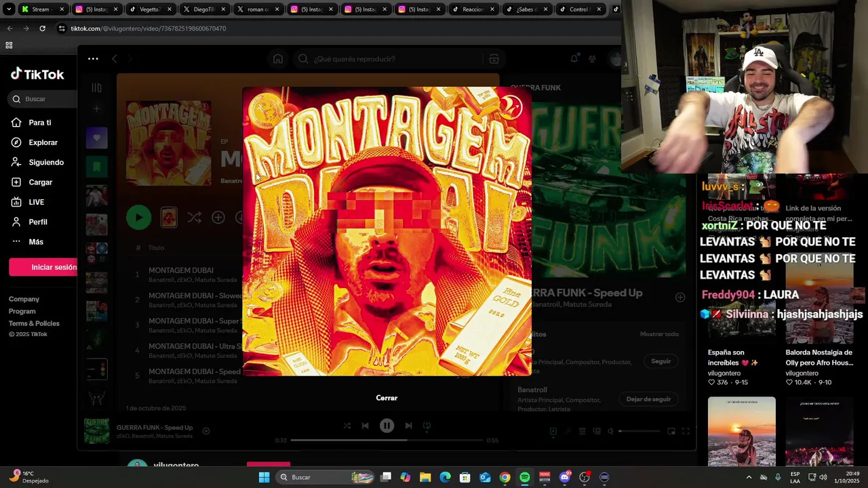
Task: Skip to previous track in Spotify
Action: click(365, 426)
